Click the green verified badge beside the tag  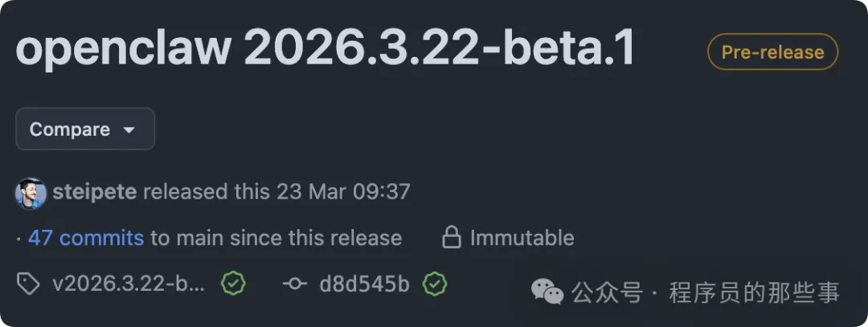(x=233, y=284)
